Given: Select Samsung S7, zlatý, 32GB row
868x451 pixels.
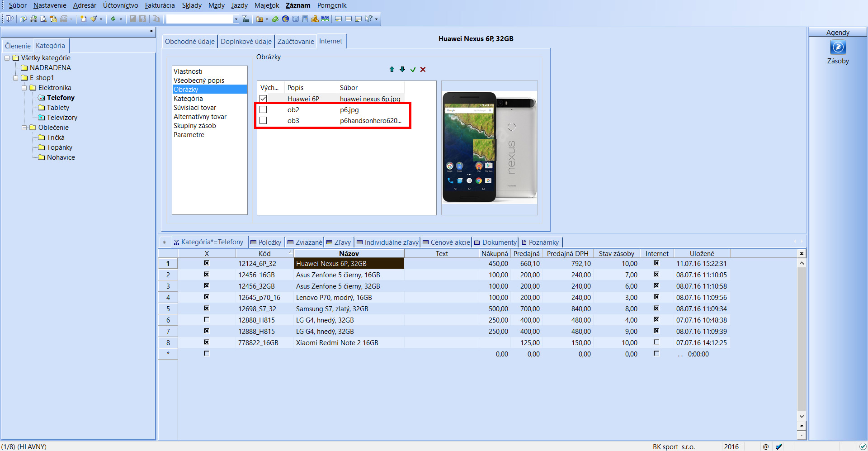Looking at the screenshot, I should point(332,309).
